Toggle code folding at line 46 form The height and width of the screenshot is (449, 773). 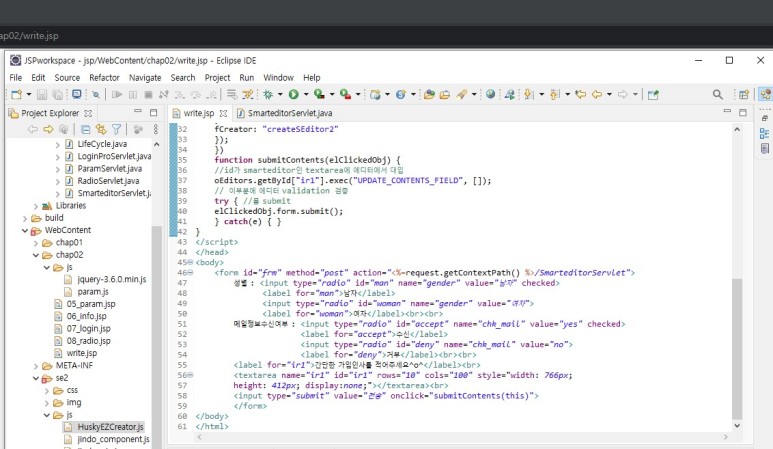coord(191,273)
